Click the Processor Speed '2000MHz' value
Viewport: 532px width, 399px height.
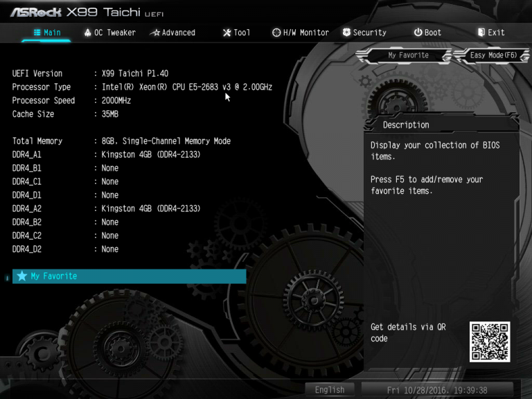[116, 100]
